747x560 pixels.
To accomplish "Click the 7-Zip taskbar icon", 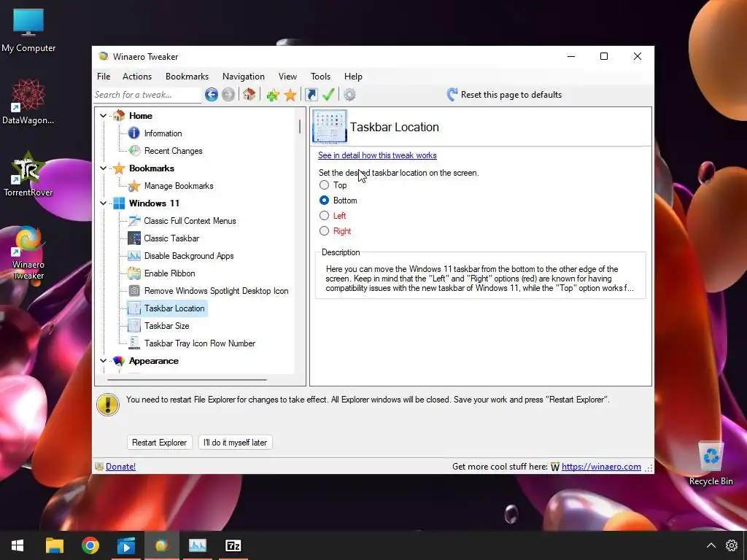I will (233, 545).
